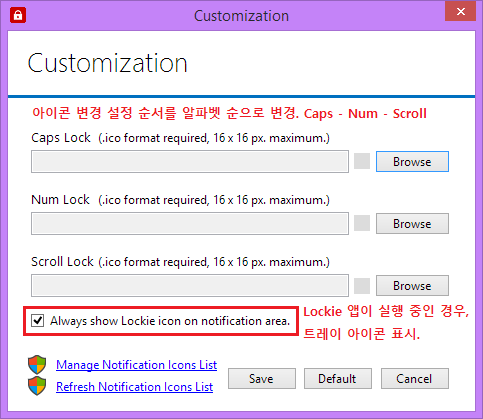Image resolution: width=483 pixels, height=419 pixels.
Task: Focus the Caps Lock icon path field
Action: point(190,161)
